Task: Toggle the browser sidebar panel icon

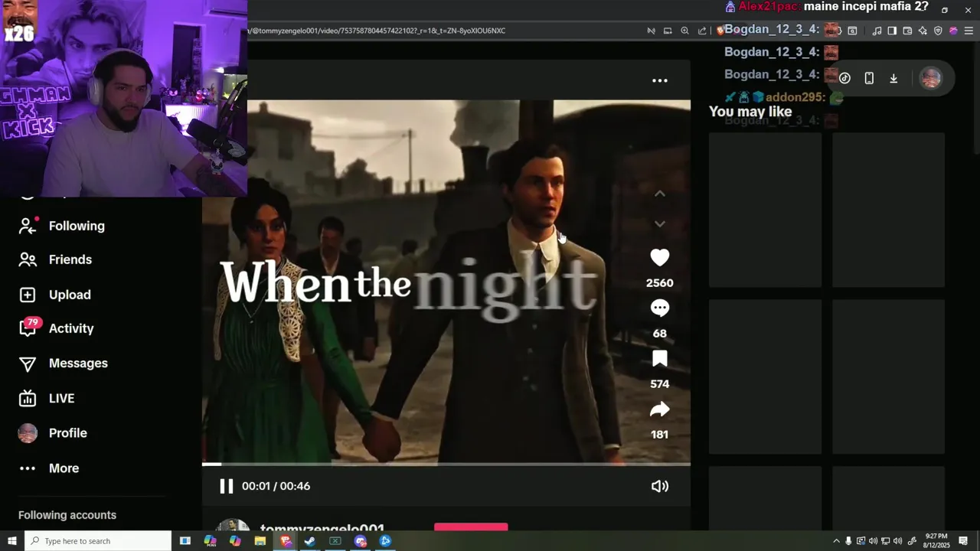Action: pyautogui.click(x=892, y=31)
